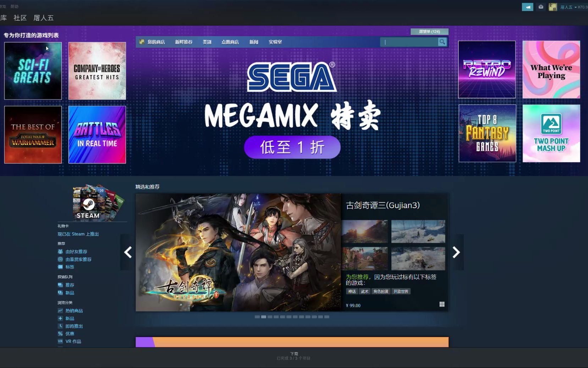Click the 优惠 link
This screenshot has width=588, height=368.
tap(70, 334)
